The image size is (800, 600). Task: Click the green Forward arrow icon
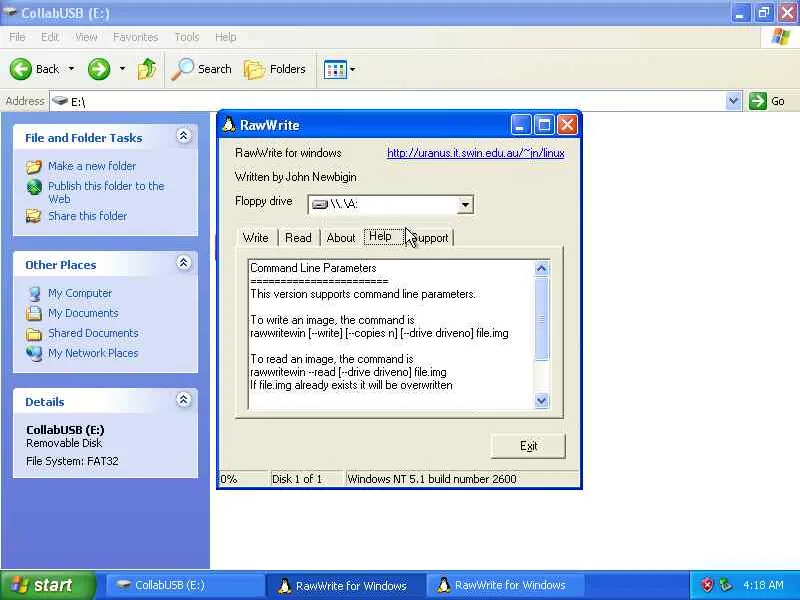click(99, 69)
